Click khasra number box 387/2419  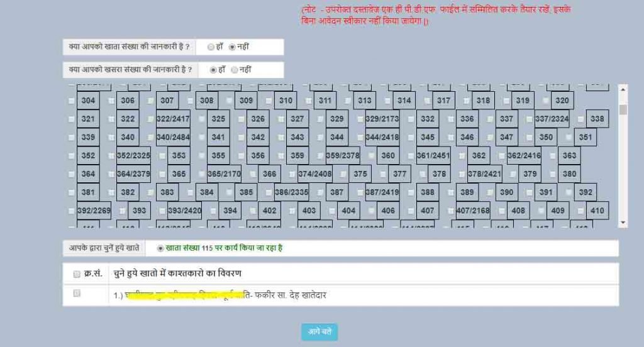click(382, 192)
